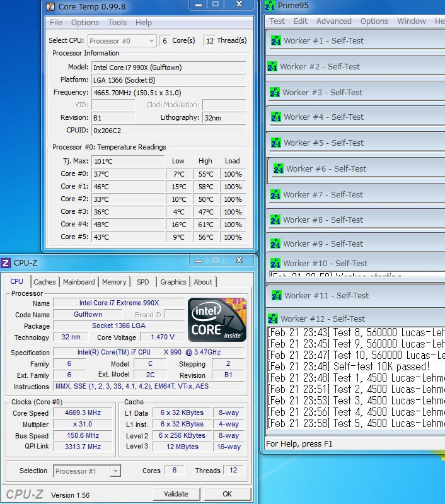Click the Prime95 title bar icon

[270, 6]
